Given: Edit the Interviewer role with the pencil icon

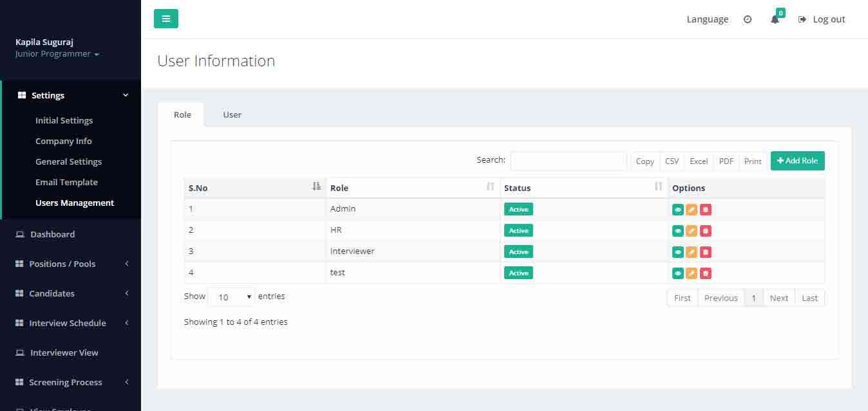Looking at the screenshot, I should (692, 252).
